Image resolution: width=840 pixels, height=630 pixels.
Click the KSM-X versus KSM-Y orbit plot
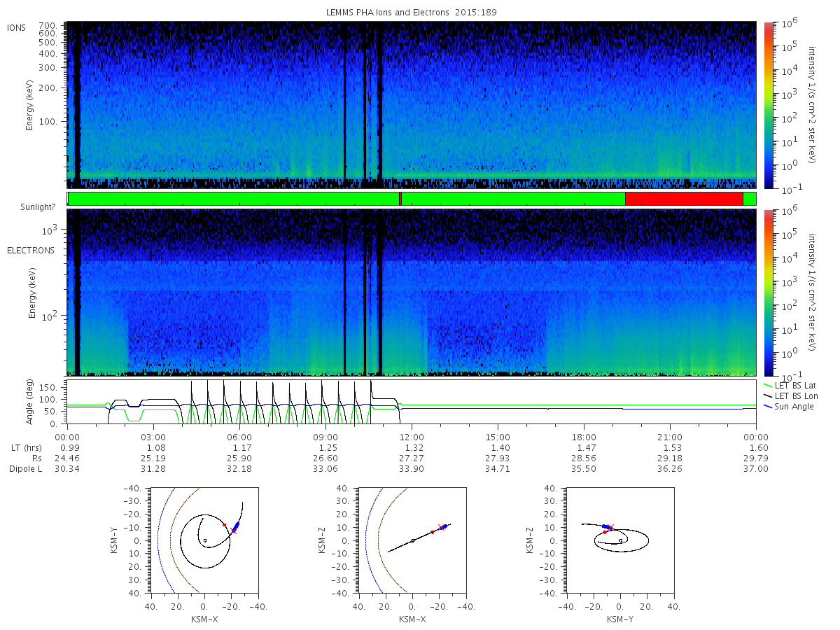point(203,540)
